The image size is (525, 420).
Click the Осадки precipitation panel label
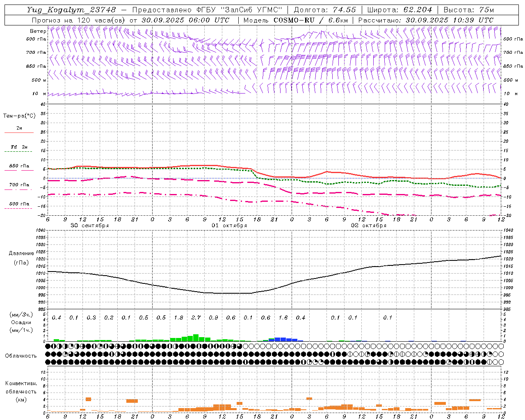[x=21, y=322]
